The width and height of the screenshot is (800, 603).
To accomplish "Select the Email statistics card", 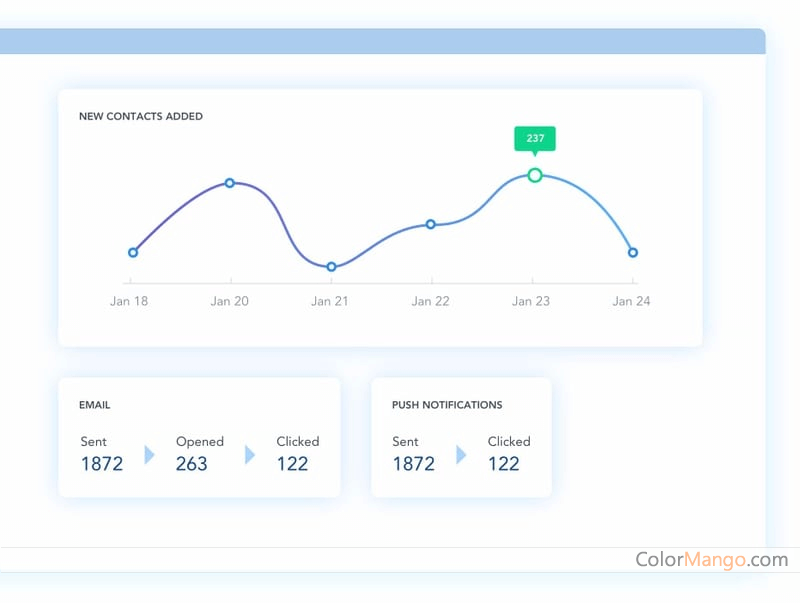I will coord(200,437).
